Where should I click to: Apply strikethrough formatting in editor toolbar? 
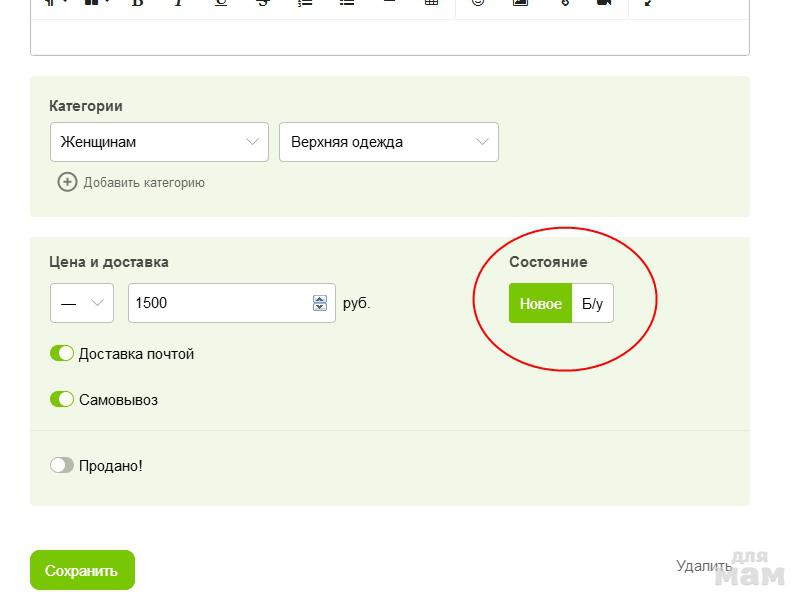[x=263, y=3]
